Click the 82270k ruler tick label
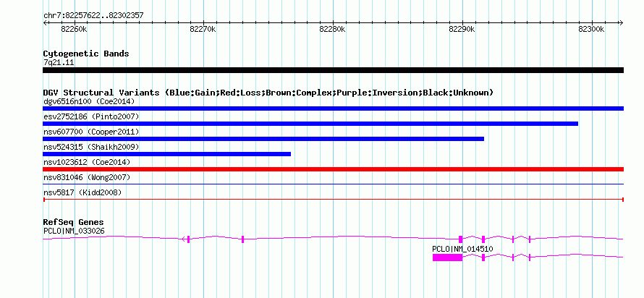 203,29
